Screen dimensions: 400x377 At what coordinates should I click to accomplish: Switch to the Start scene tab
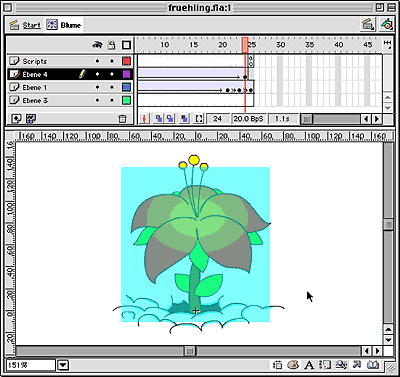(x=25, y=25)
